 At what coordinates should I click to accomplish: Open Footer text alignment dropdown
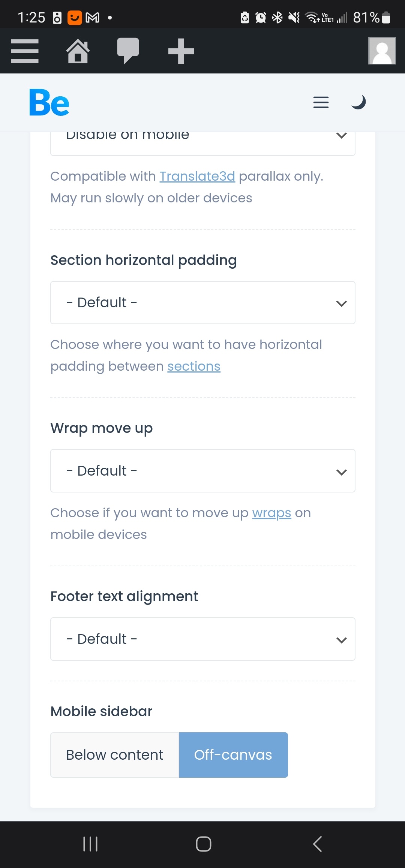pos(203,639)
